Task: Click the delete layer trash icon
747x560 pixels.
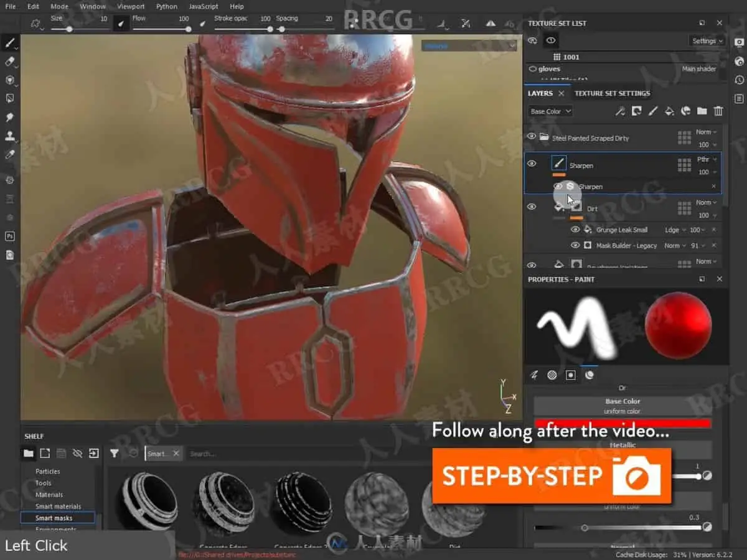Action: (x=718, y=111)
